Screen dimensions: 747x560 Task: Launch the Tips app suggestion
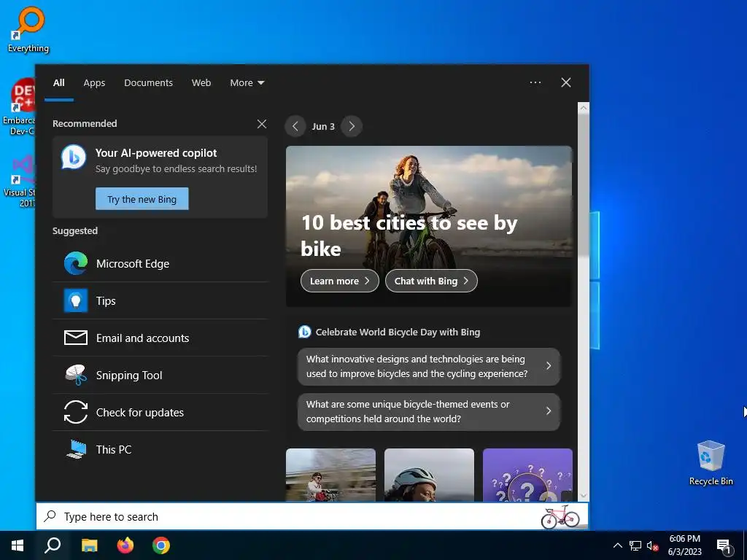pos(160,301)
